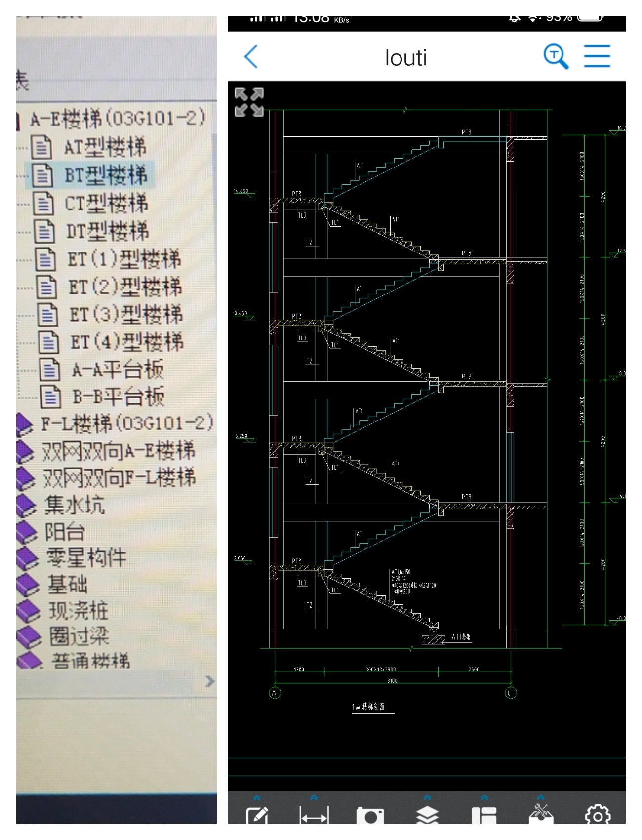Open the layout view tool

coord(484,815)
